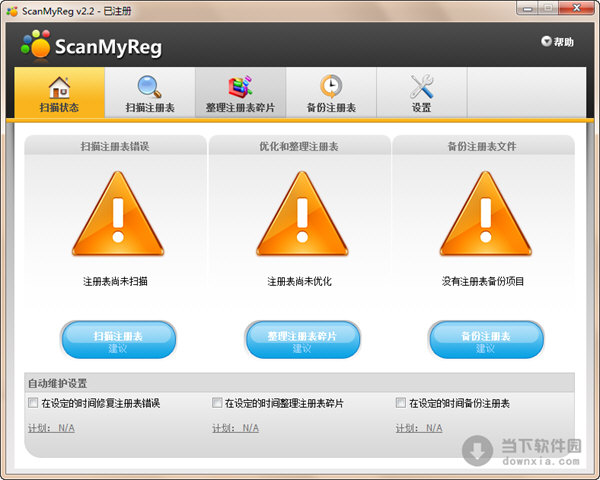Enable 在设定的时间备份注册表 checkbox
The width and height of the screenshot is (600, 480).
(x=401, y=403)
